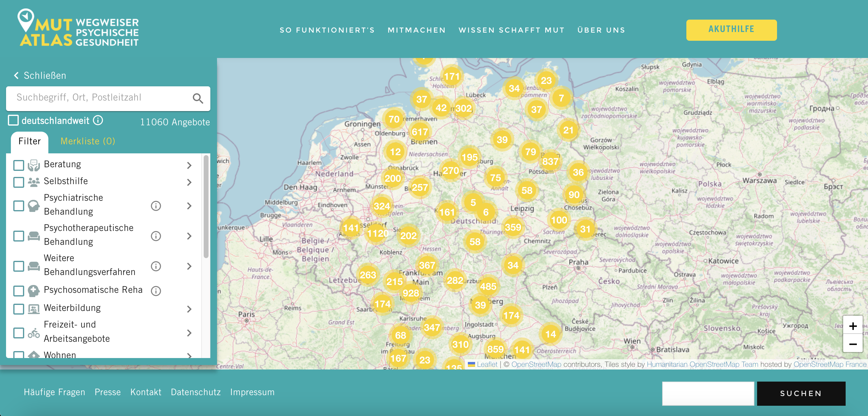Click the Freizeit bicycle icon
The image size is (868, 416).
click(34, 333)
